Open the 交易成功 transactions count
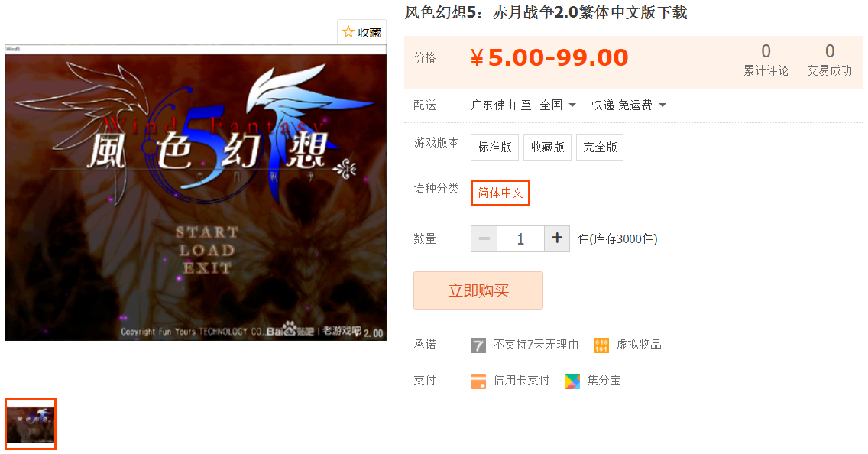868x454 pixels. point(829,60)
